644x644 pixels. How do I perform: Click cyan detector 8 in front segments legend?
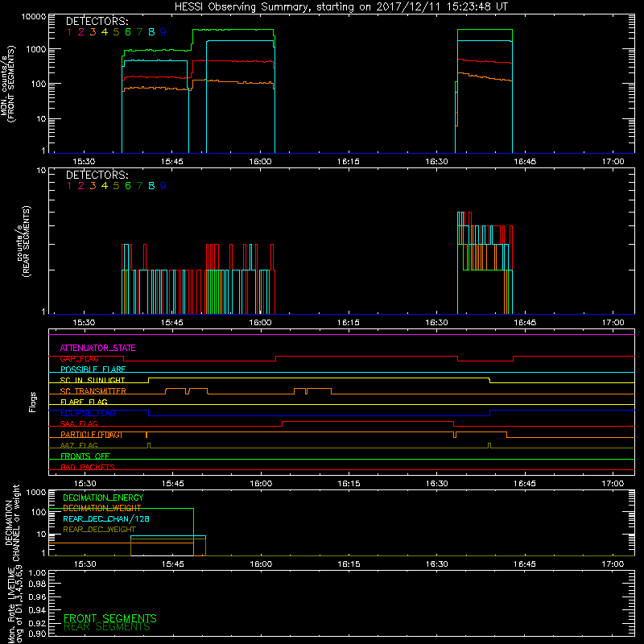coord(151,32)
